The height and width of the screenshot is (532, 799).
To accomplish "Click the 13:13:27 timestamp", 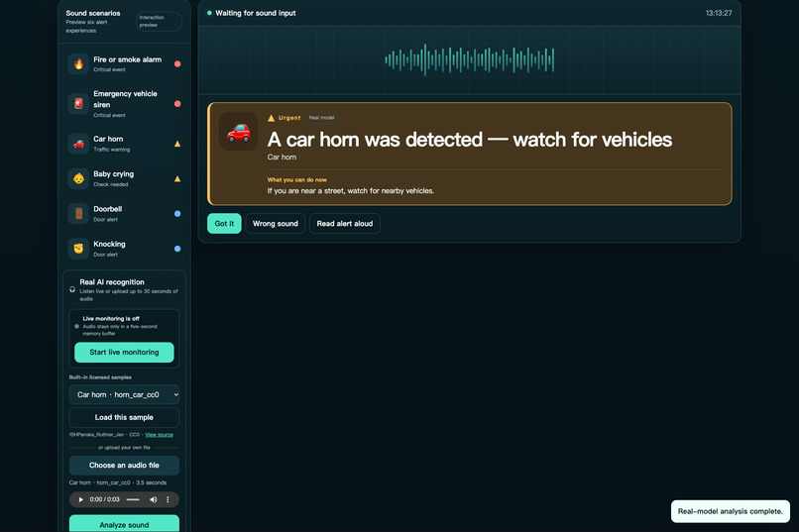I will pyautogui.click(x=719, y=13).
